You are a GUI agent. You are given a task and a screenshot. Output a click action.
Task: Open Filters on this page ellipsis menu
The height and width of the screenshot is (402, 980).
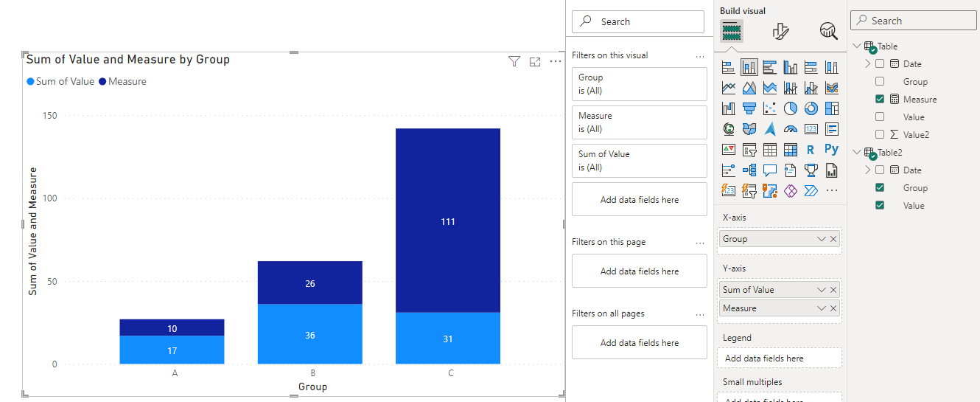coord(700,242)
